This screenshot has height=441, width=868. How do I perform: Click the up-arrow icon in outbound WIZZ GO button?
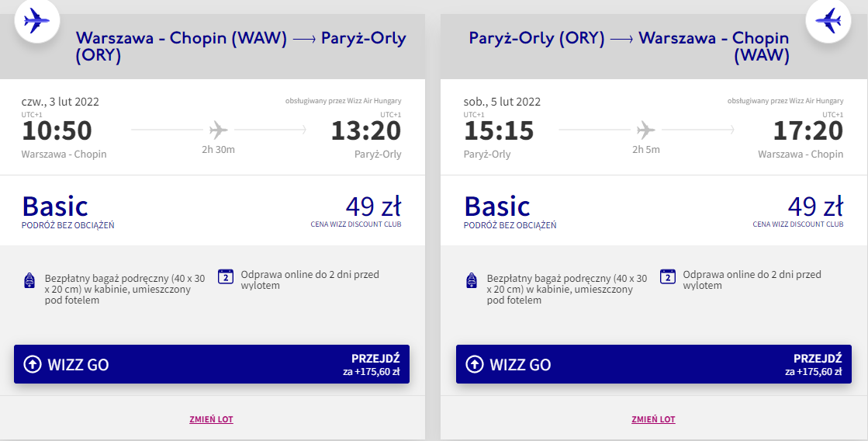[33, 364]
